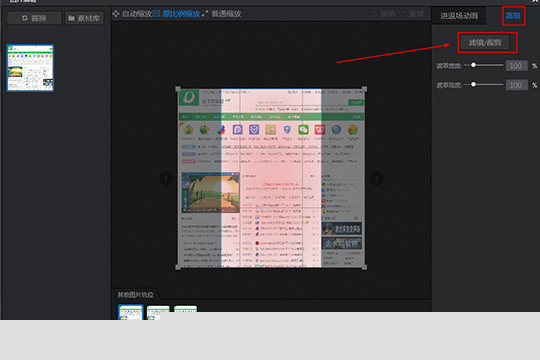This screenshot has width=540, height=360.
Task: Click the 撤销 undo button
Action: 383,14
